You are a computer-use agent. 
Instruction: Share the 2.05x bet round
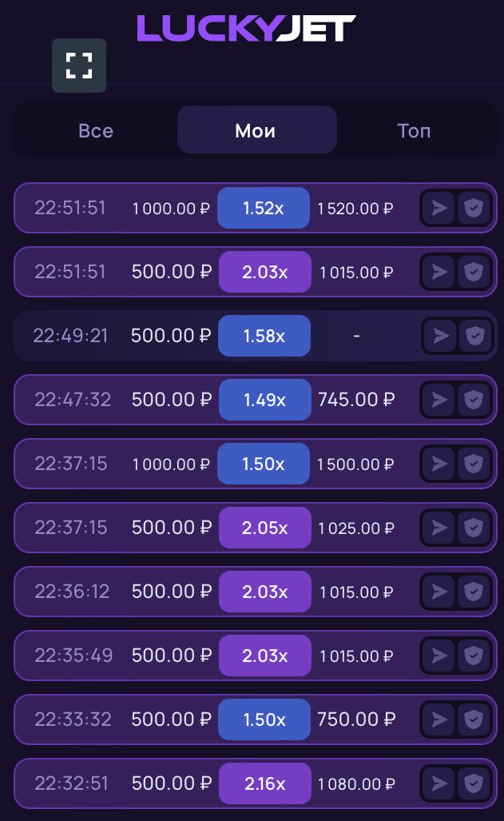click(x=439, y=528)
